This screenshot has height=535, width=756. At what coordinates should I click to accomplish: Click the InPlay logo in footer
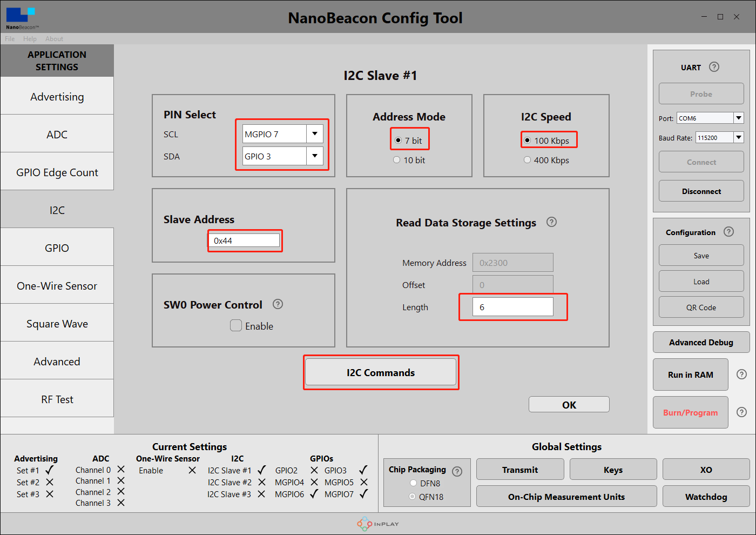pos(378,524)
